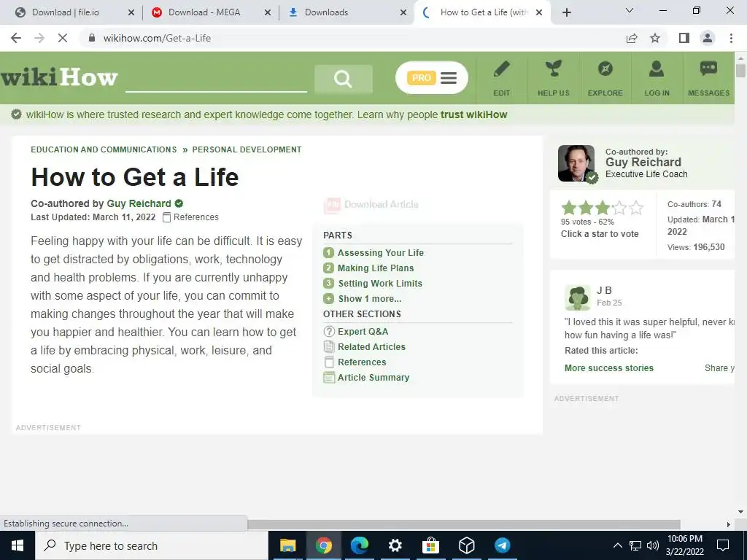
Task: Jump to Assessing Your Life part
Action: [x=380, y=253]
